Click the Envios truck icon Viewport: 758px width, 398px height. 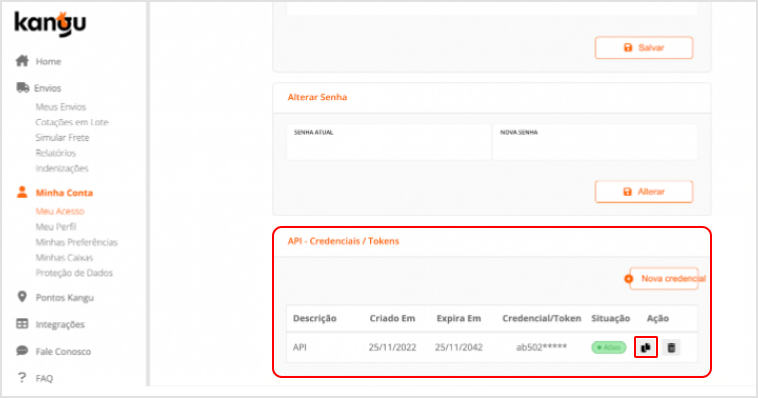(22, 88)
